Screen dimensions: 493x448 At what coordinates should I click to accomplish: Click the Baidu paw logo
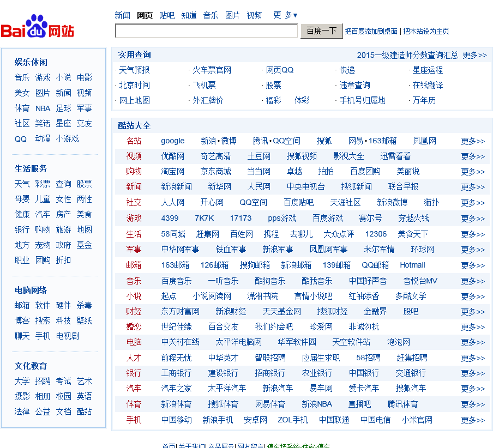37,26
